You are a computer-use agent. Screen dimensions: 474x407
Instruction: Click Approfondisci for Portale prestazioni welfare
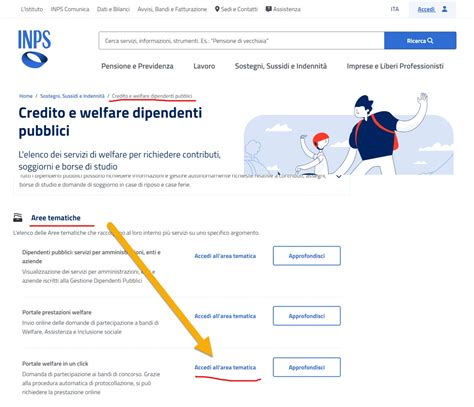pyautogui.click(x=307, y=316)
